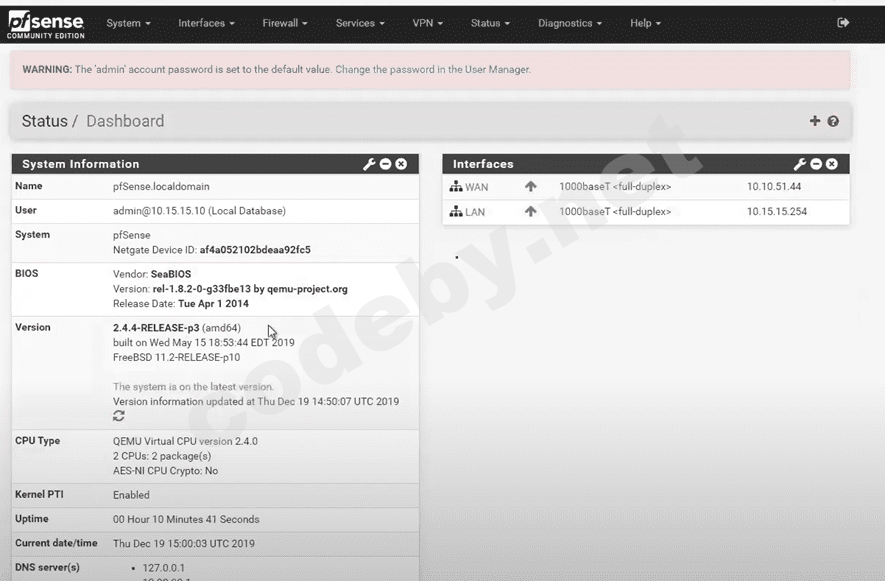Click 'The system is on the latest version'
Viewport: 885px width, 581px height.
tap(193, 387)
